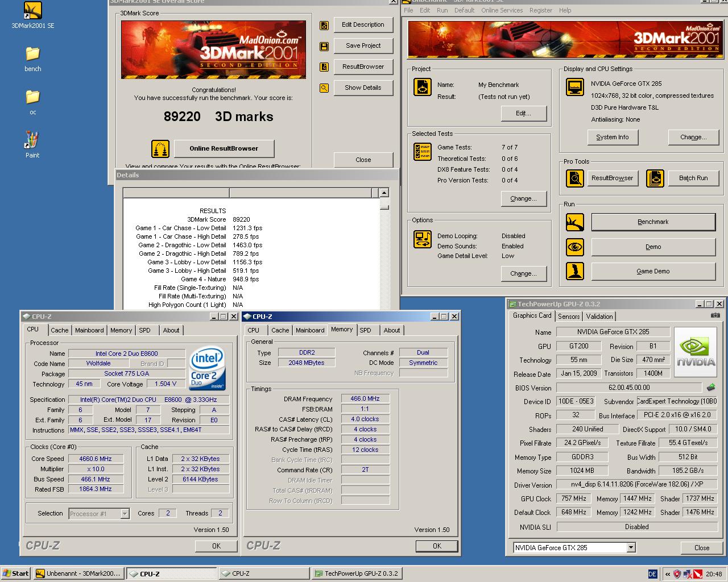728x582 pixels.
Task: Open the GPU selection dropdown in GPU-Z
Action: click(631, 548)
